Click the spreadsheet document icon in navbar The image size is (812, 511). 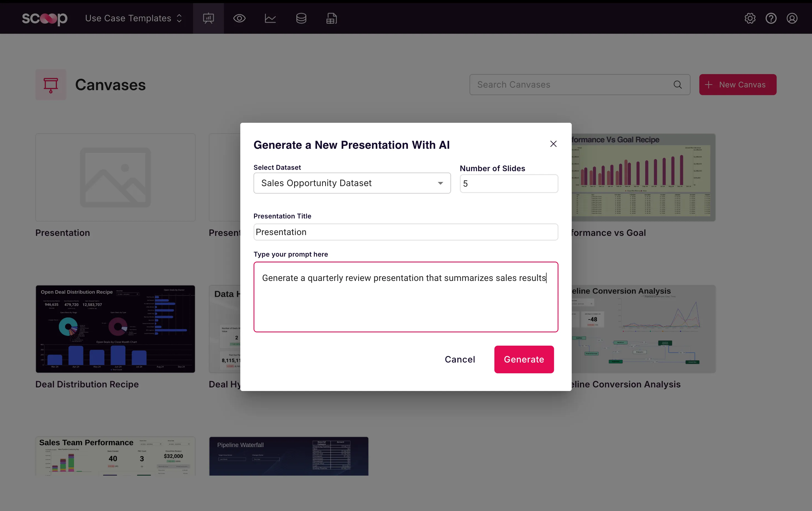[x=331, y=18]
